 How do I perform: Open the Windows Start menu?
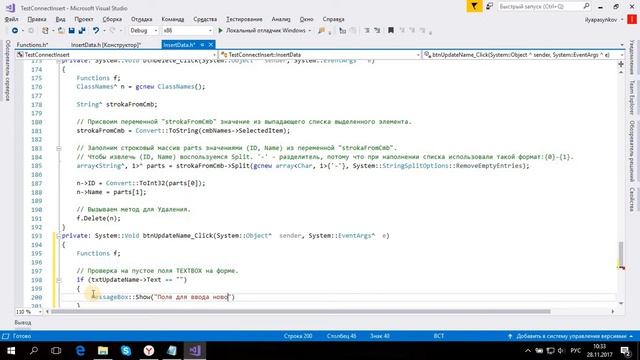point(11,351)
